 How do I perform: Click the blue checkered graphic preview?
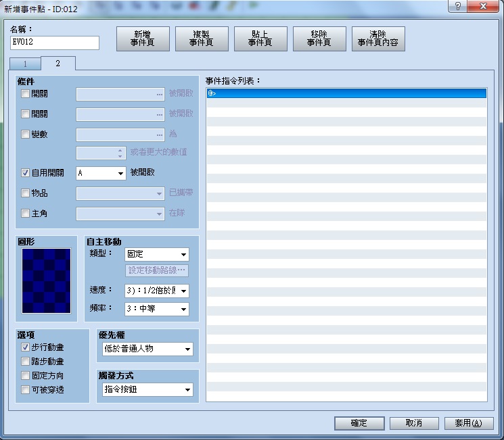[x=46, y=280]
